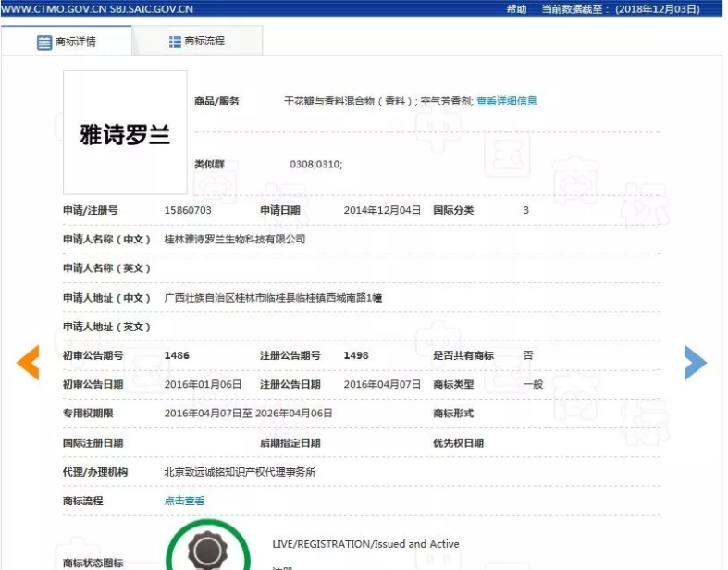Switch to the 商标流程 tab
The height and width of the screenshot is (570, 728).
tap(197, 42)
